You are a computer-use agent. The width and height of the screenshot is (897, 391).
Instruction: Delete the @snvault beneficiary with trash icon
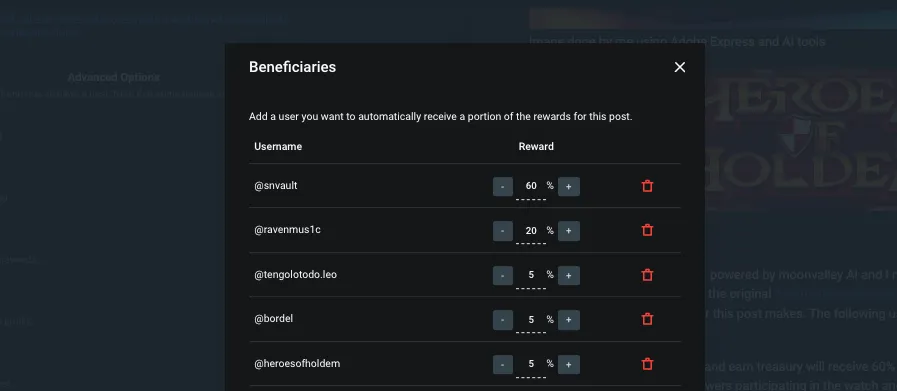pyautogui.click(x=647, y=186)
